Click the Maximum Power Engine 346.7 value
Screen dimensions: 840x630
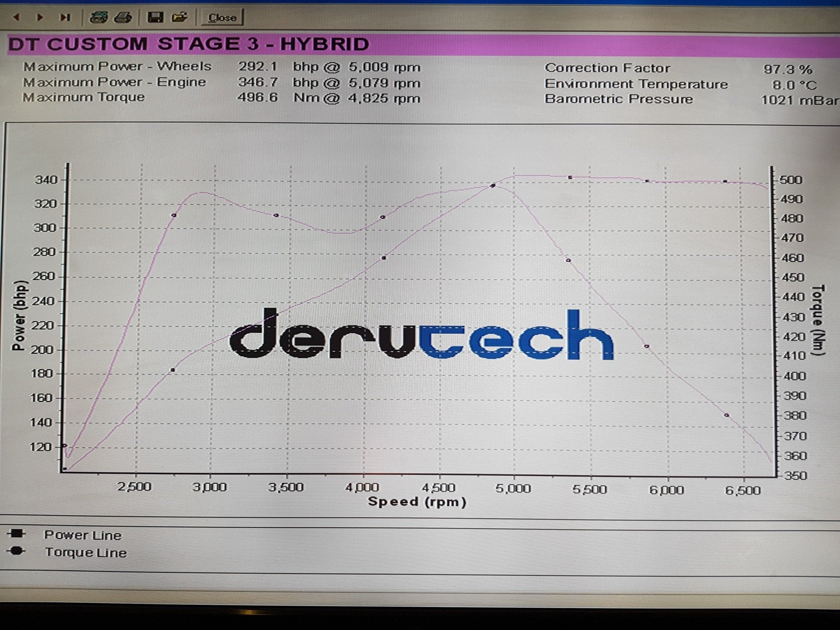(257, 82)
